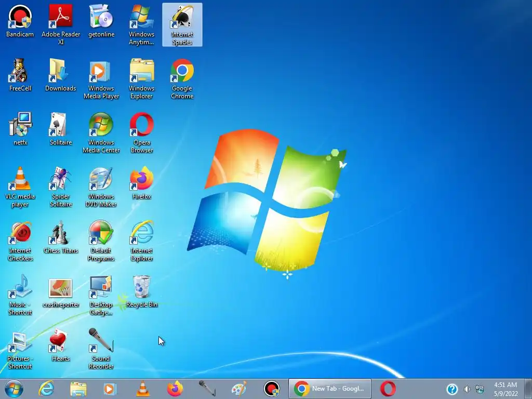Select the Opera Browser desktop icon
This screenshot has width=532, height=399.
tap(141, 132)
